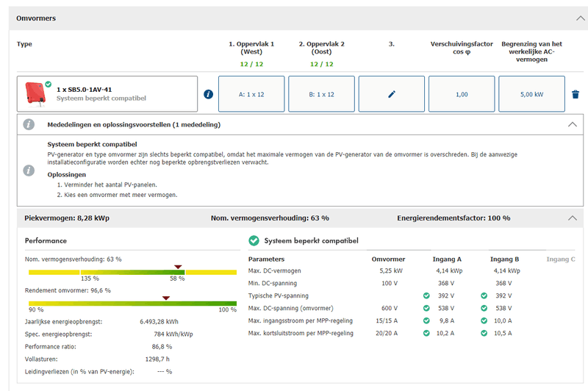Click green check for Typische PV-spanning Ingang A
The height and width of the screenshot is (391, 588).
click(427, 295)
